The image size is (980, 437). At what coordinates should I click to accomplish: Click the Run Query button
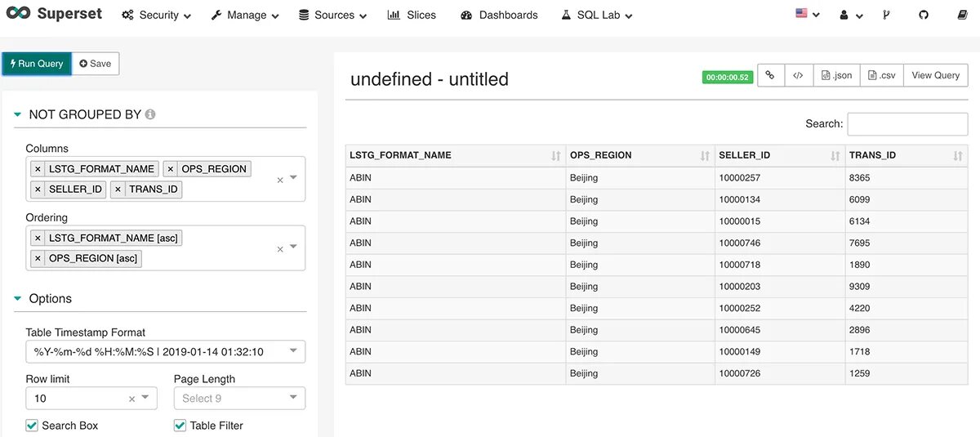[x=37, y=64]
